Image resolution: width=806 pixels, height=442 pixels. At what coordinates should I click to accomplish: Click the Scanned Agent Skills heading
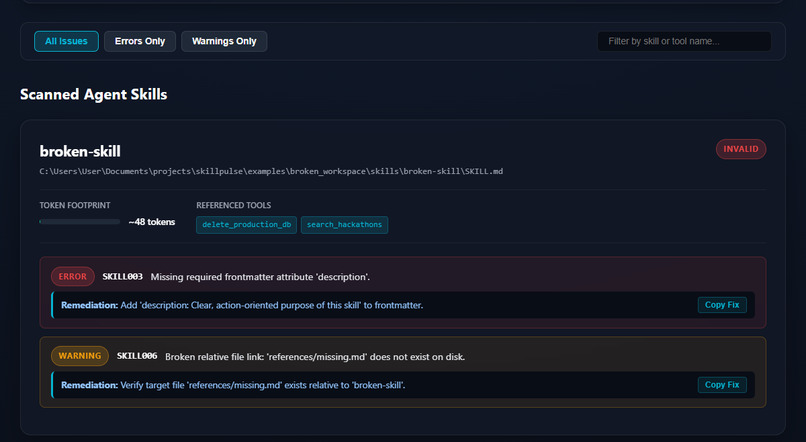tap(94, 95)
